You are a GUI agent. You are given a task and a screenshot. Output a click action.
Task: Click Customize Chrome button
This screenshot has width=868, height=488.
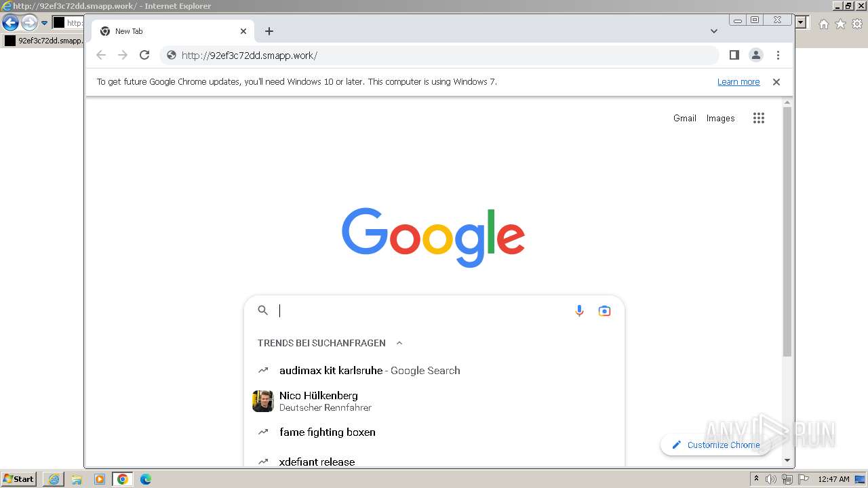click(x=715, y=445)
